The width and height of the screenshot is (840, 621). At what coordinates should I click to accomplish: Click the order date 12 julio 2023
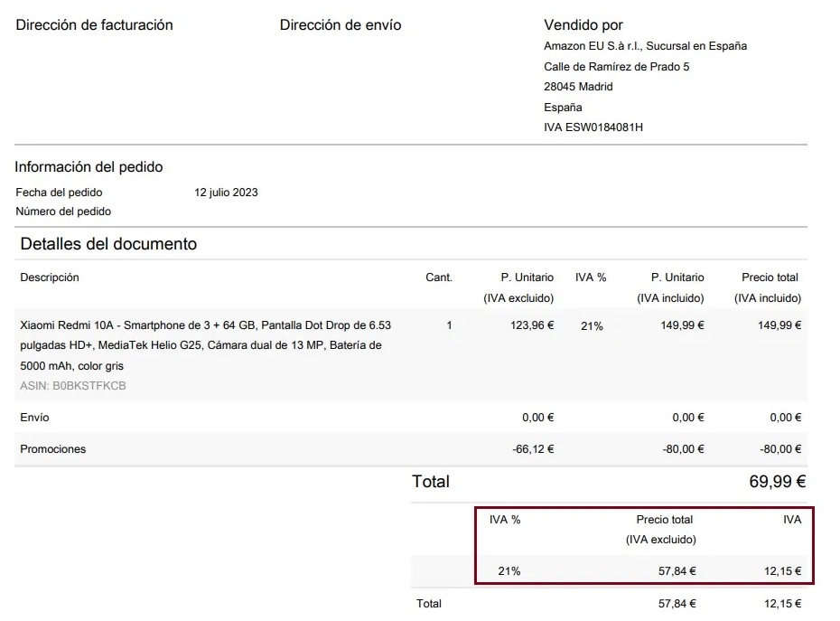[226, 193]
